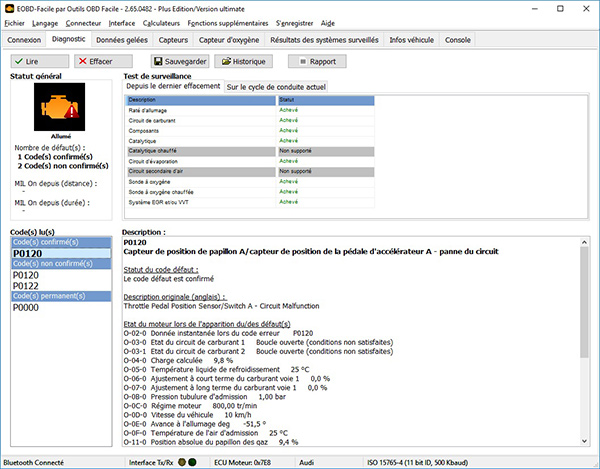
Task: Click the engine warning MIL icon
Action: coord(60,107)
